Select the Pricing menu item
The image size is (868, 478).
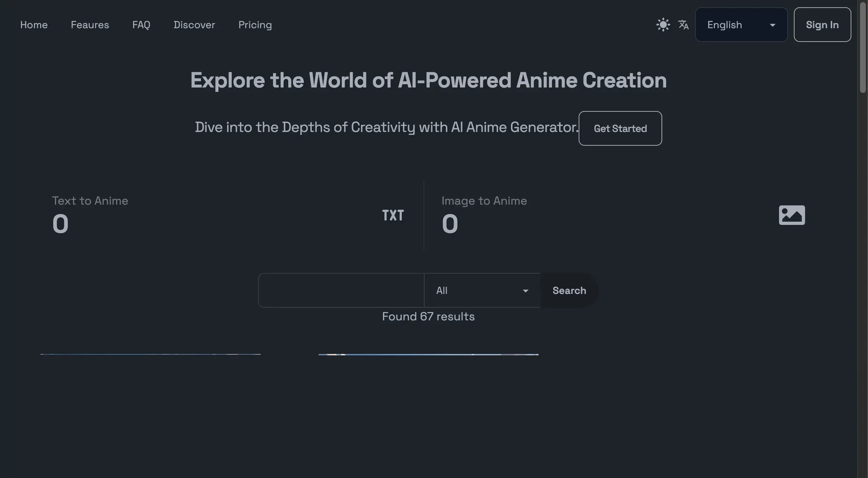click(255, 24)
